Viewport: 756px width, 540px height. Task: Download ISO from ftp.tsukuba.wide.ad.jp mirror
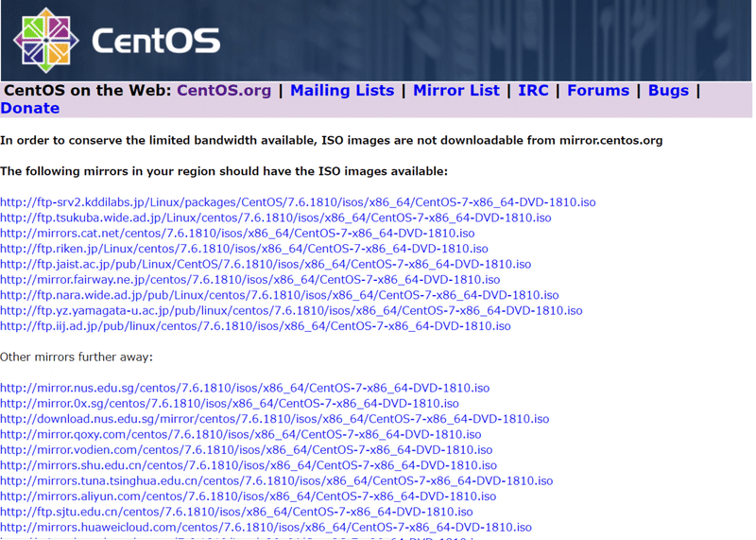[x=276, y=218]
